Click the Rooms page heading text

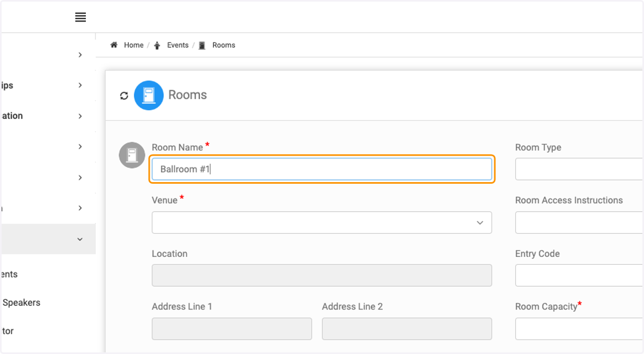187,95
